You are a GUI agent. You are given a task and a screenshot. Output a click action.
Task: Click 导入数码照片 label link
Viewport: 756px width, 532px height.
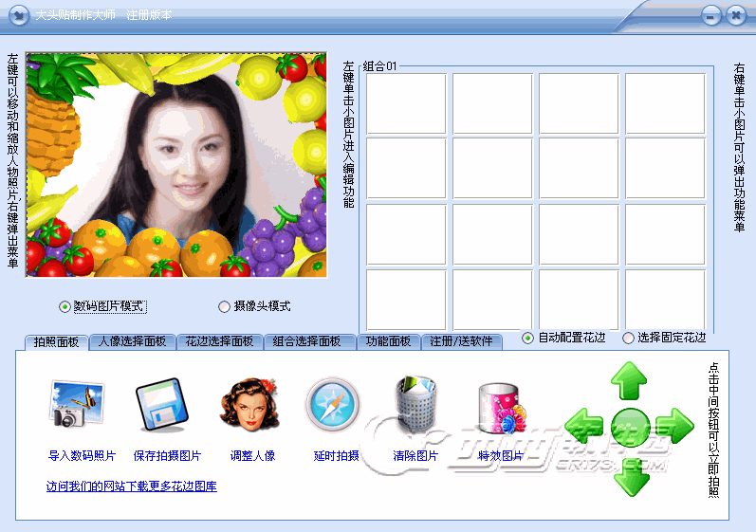click(x=82, y=456)
